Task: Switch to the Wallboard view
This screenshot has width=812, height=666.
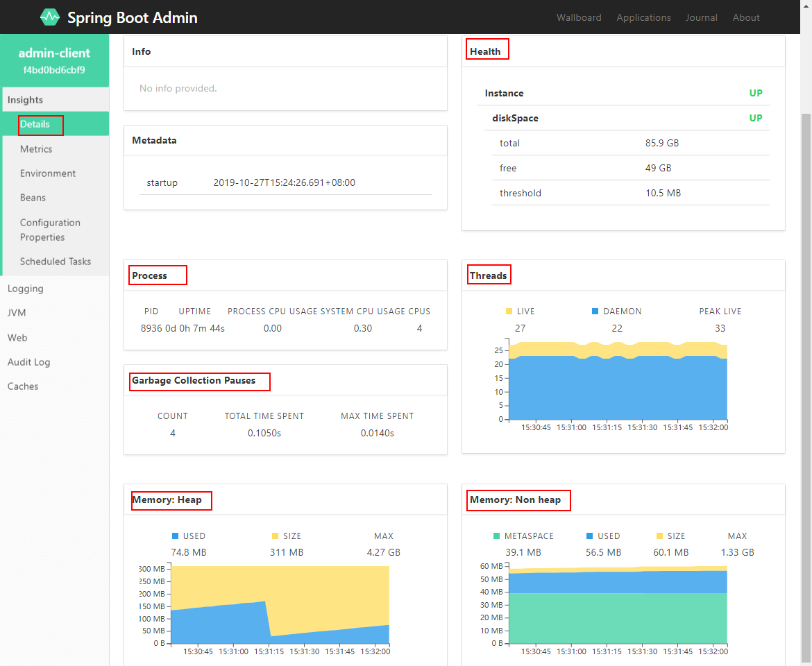Action: pos(579,17)
